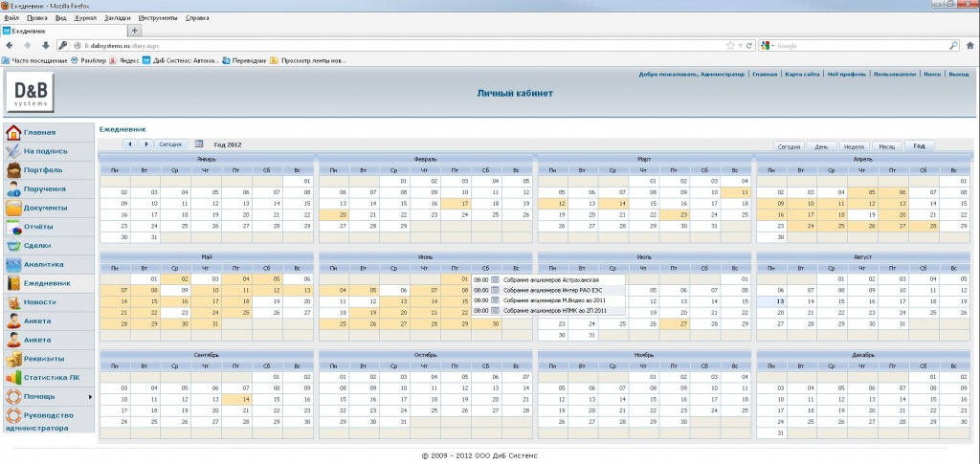
Task: Open Главная link in top header
Action: [765, 75]
